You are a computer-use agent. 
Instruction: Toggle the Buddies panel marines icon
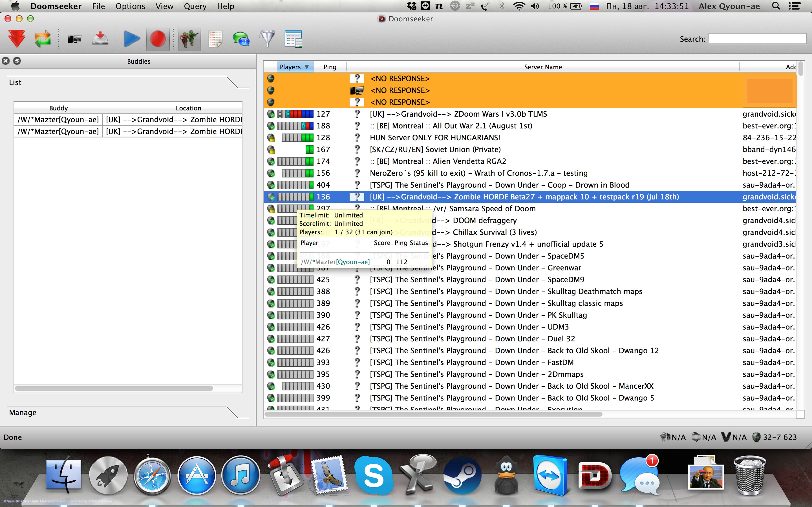point(189,39)
